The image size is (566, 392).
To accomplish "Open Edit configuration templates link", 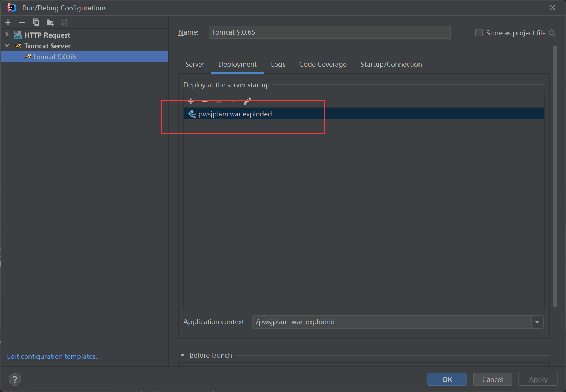I will [x=54, y=356].
